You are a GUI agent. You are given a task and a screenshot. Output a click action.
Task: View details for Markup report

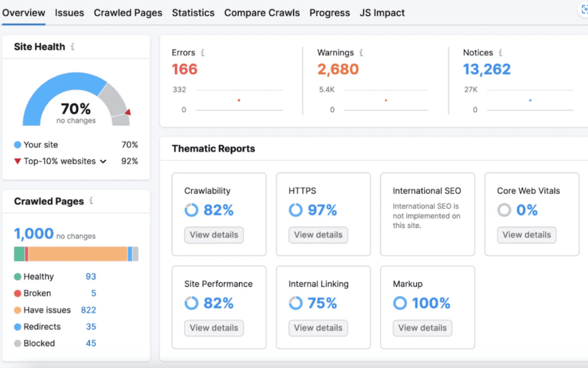[422, 328]
